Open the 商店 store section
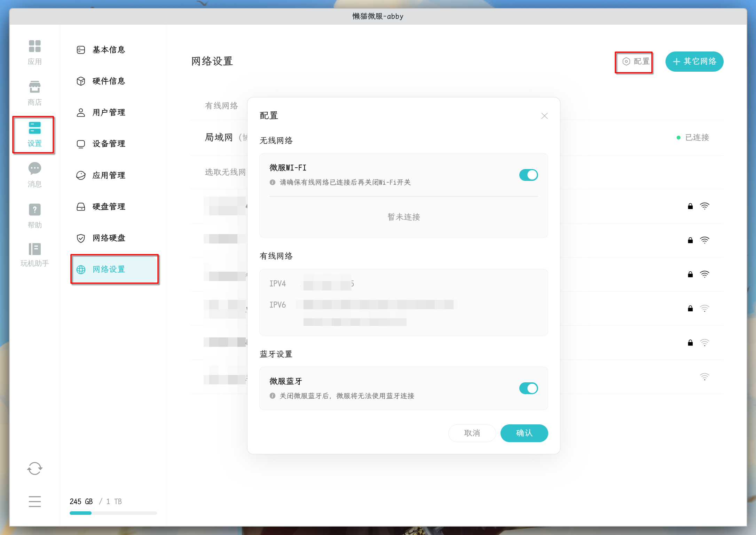 [x=34, y=93]
